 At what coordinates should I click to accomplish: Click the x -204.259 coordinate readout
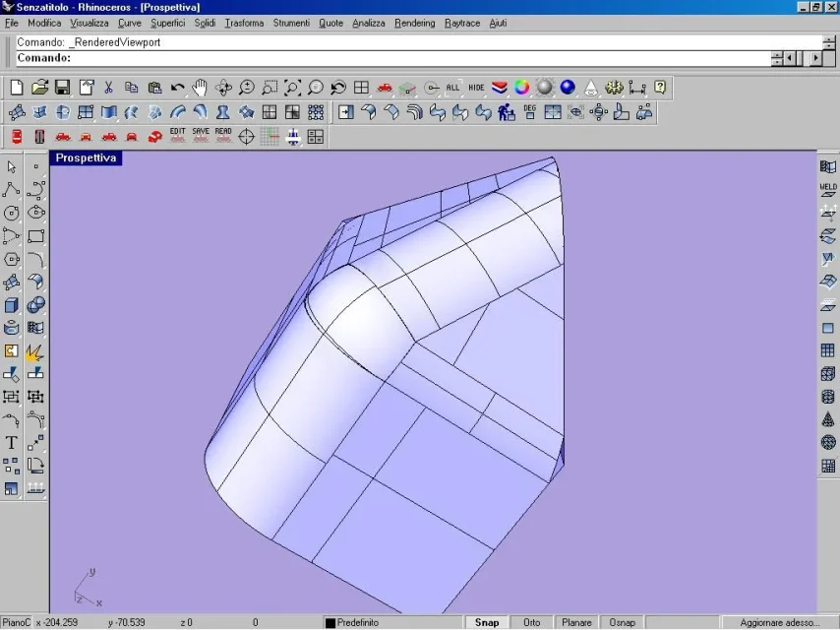pyautogui.click(x=57, y=622)
